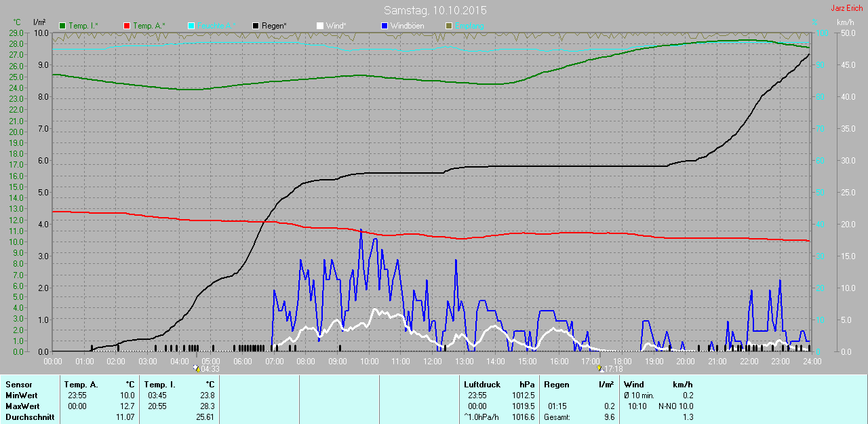Select the MaxWert row label
The width and height of the screenshot is (868, 424).
point(22,406)
